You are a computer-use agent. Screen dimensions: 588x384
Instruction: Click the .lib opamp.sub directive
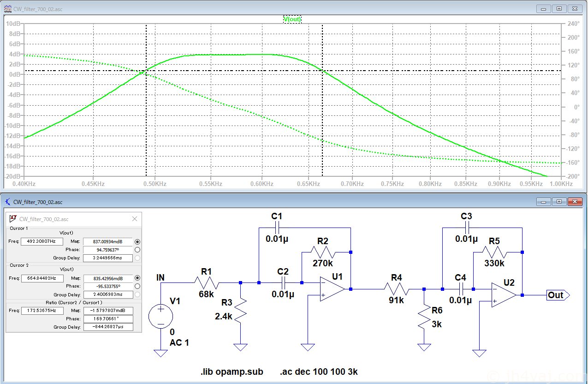[232, 372]
